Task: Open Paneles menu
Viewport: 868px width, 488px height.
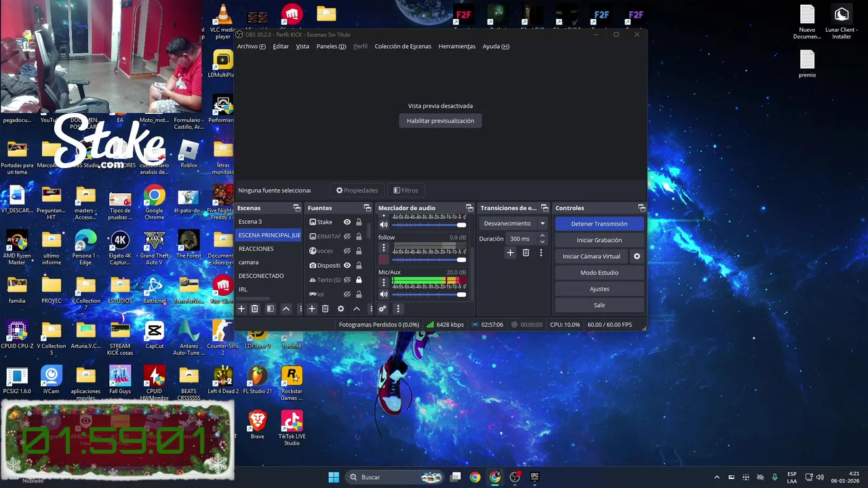Action: coord(331,46)
